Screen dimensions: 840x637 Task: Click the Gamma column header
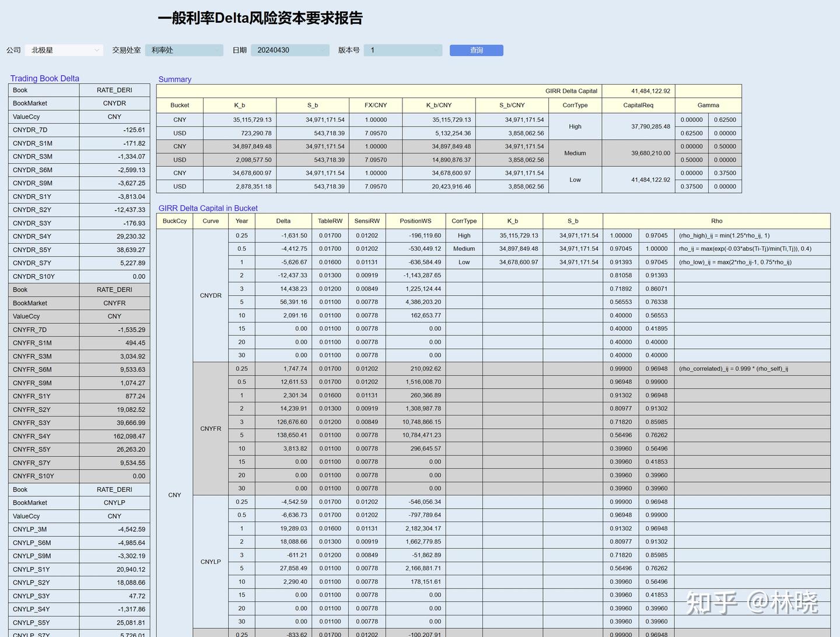708,105
